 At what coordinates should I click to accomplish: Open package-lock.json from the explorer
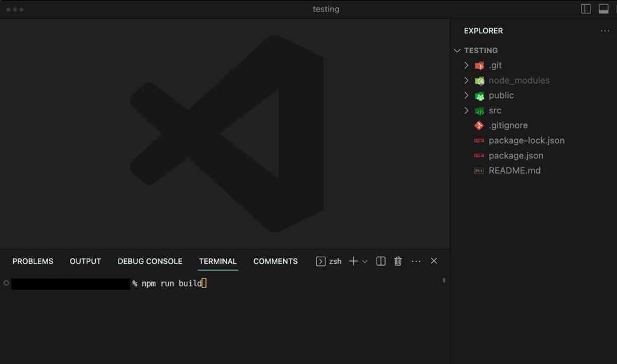(527, 140)
